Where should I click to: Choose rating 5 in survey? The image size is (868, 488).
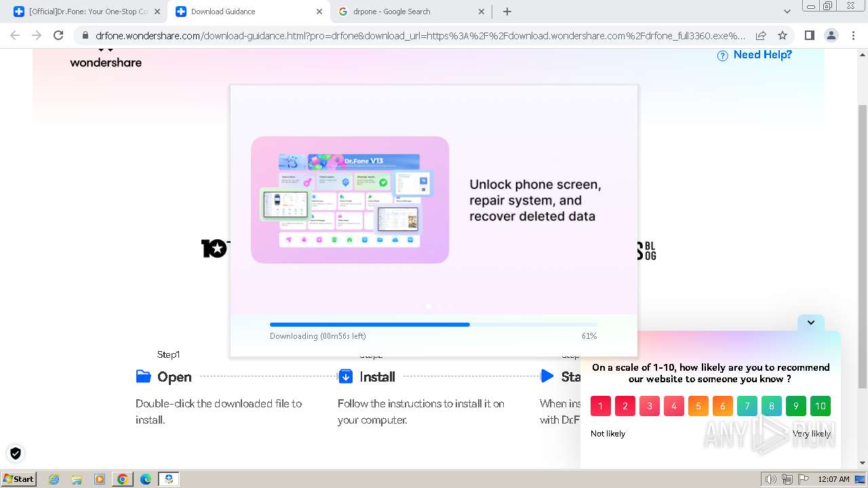698,406
